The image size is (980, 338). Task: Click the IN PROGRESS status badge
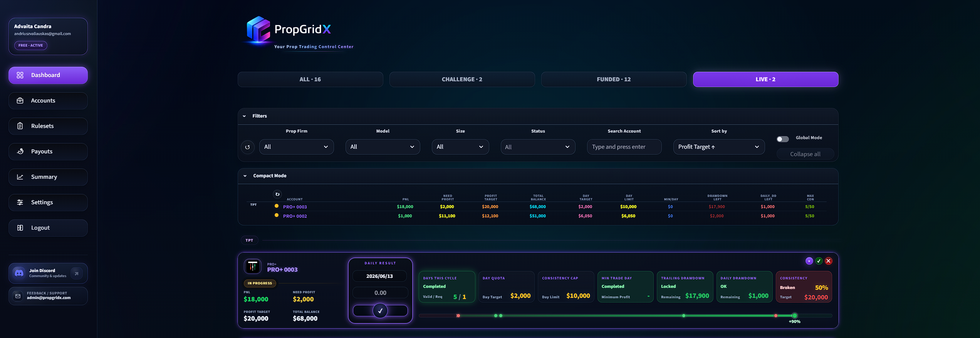coord(260,283)
